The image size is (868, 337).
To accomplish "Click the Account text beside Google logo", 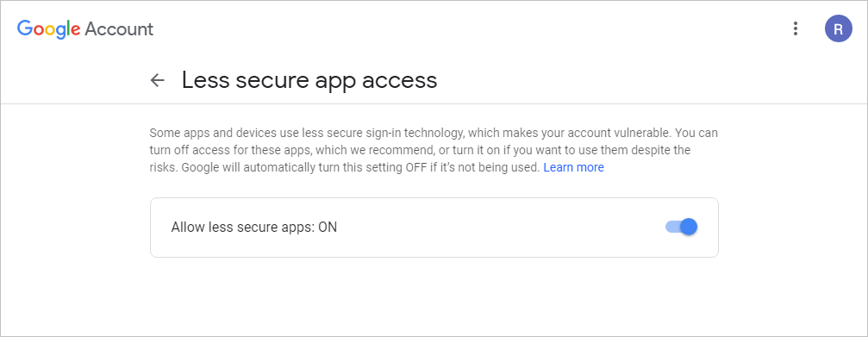I will (x=119, y=28).
